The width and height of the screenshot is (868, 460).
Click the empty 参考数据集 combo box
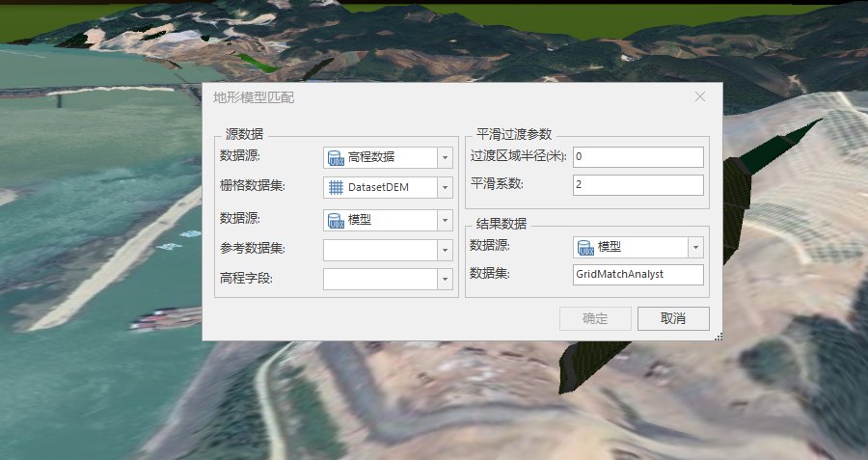pos(388,250)
